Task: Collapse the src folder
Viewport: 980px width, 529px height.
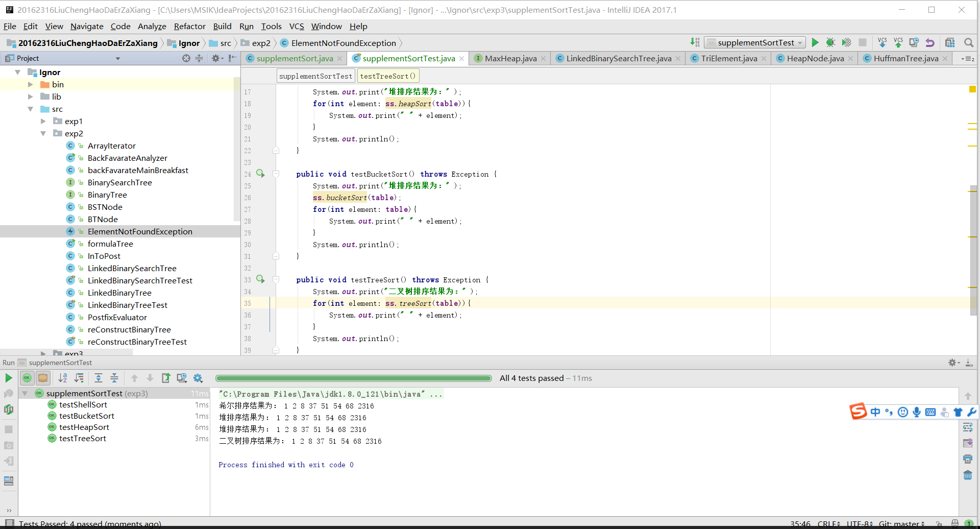Action: [x=31, y=109]
